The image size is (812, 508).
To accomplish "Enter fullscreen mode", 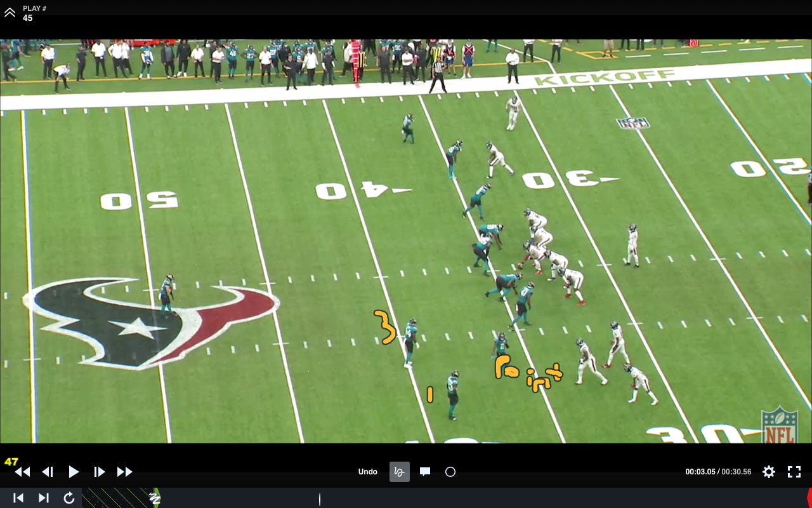I will [x=794, y=472].
